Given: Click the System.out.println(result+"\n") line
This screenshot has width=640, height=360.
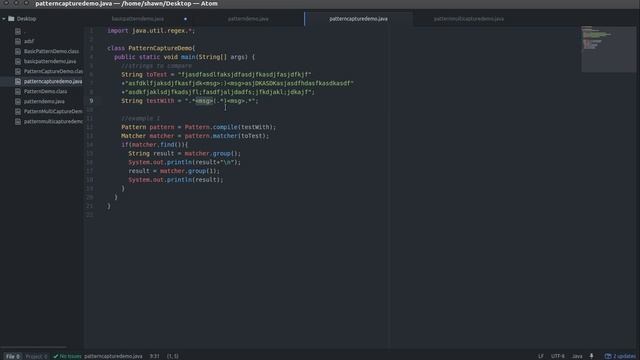Looking at the screenshot, I should pos(184,162).
